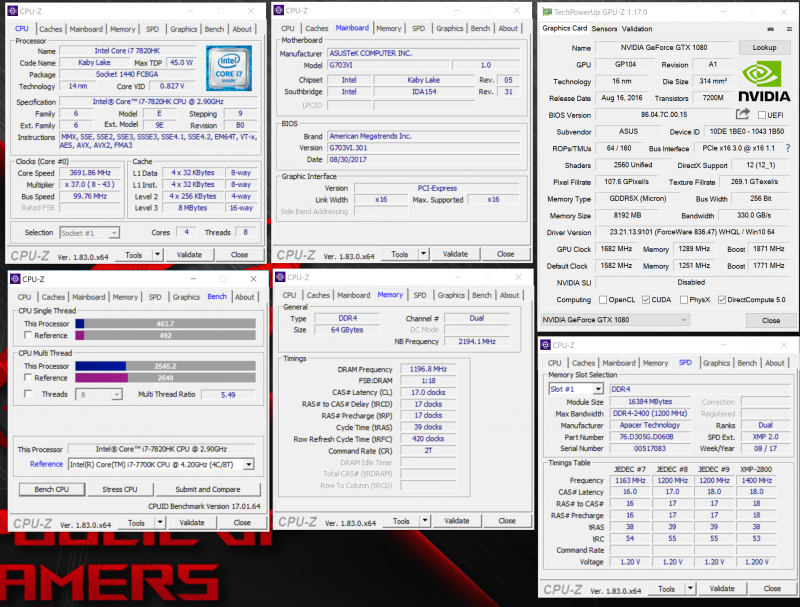The image size is (800, 607).
Task: Toggle the UEFI checkbox in GPU-Z
Action: click(x=762, y=115)
